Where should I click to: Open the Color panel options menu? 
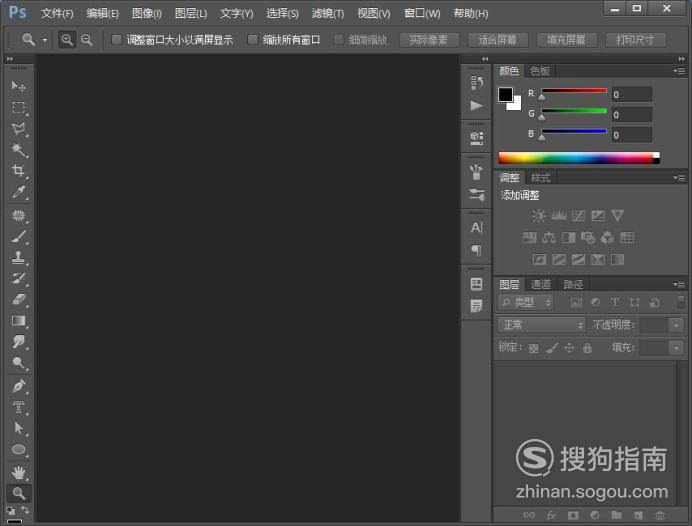tap(680, 71)
